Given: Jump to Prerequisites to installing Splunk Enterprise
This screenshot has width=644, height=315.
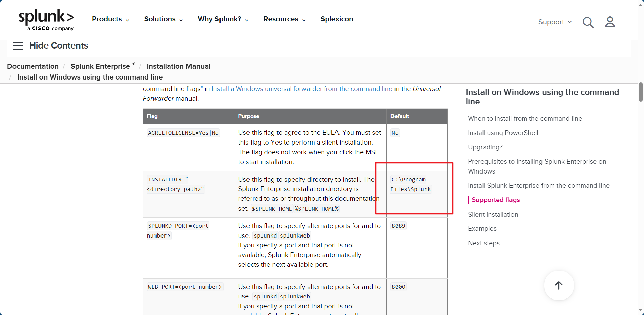Looking at the screenshot, I should tap(537, 166).
